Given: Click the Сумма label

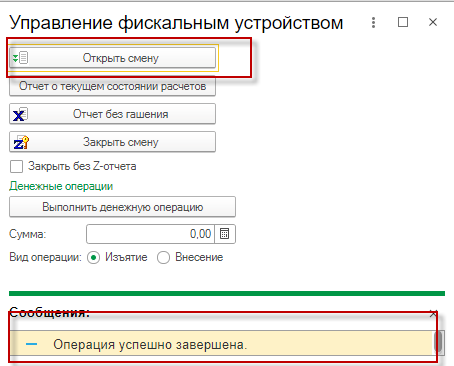Looking at the screenshot, I should [x=28, y=234].
